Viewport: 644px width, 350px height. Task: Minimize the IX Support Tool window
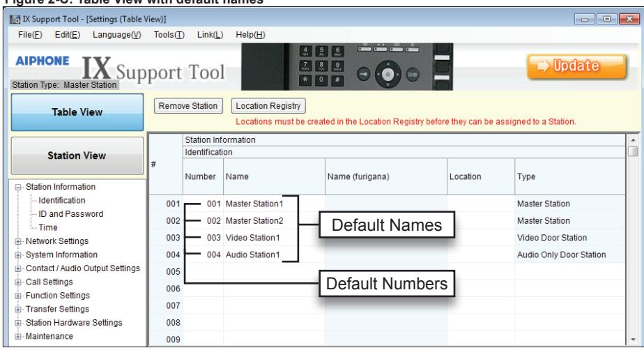tap(585, 19)
